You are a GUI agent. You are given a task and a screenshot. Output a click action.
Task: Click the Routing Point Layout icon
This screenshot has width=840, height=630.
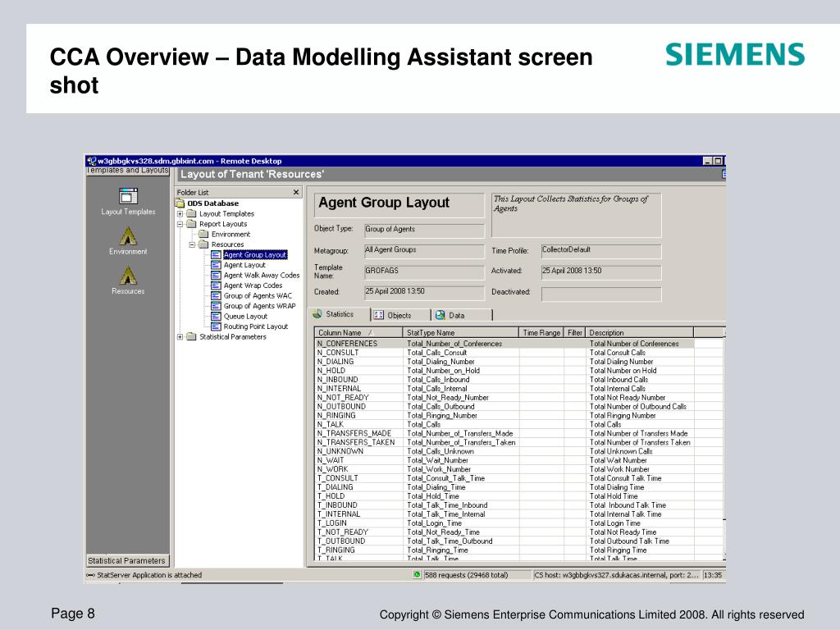coord(216,326)
